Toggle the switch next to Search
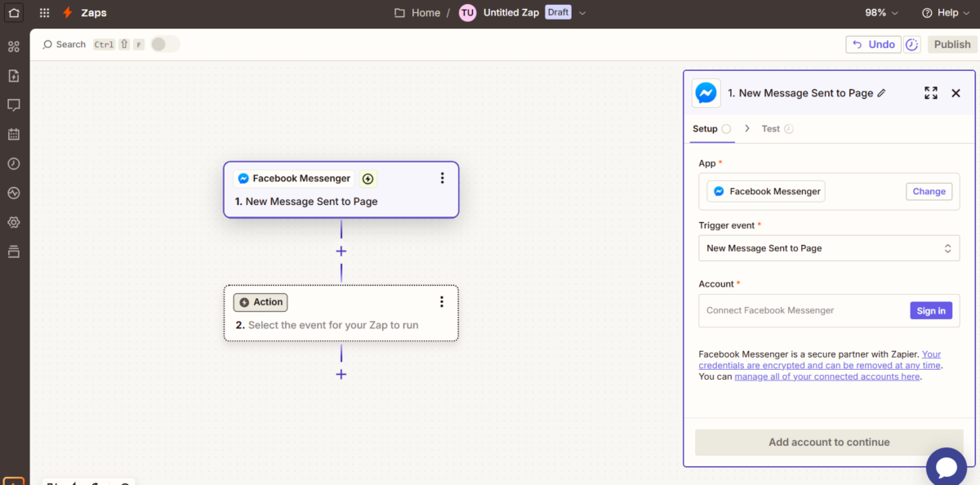Screen dimensions: 980x485 [x=165, y=44]
